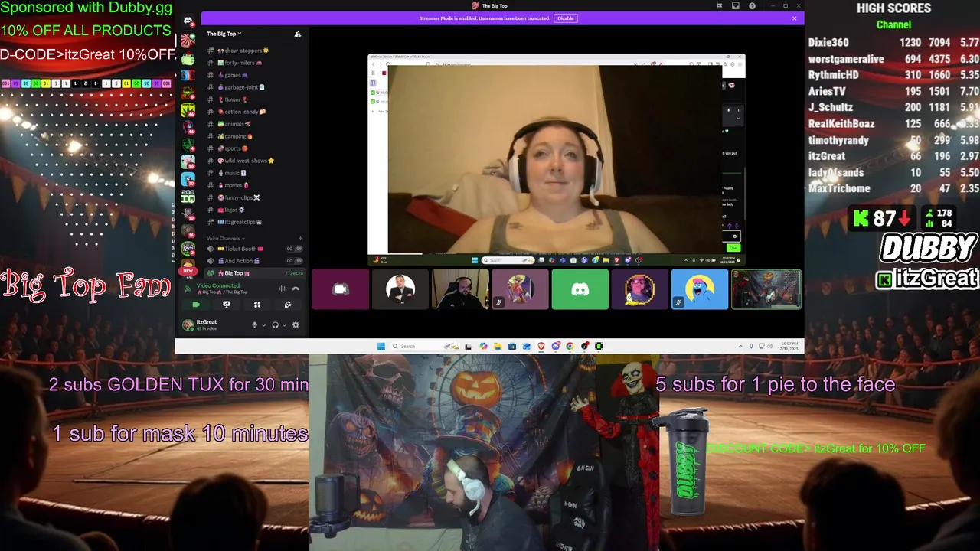Click the Disable streamer mode button
The width and height of the screenshot is (980, 551).
[x=565, y=18]
